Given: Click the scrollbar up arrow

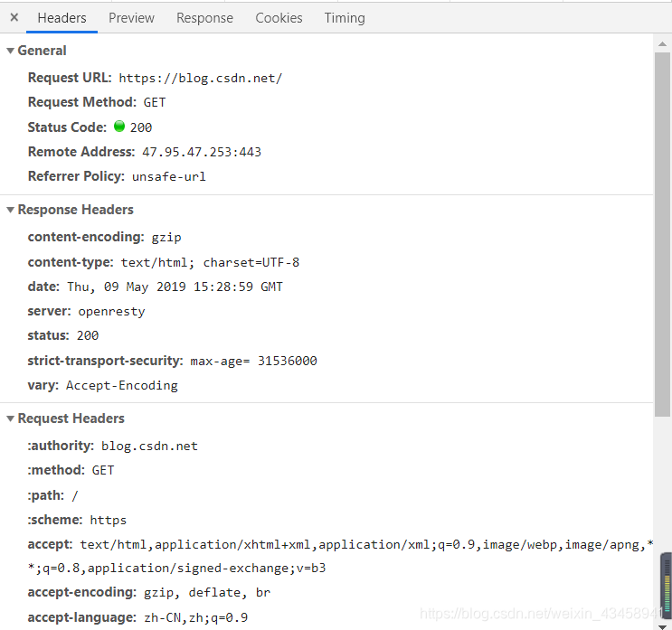Looking at the screenshot, I should tap(662, 43).
